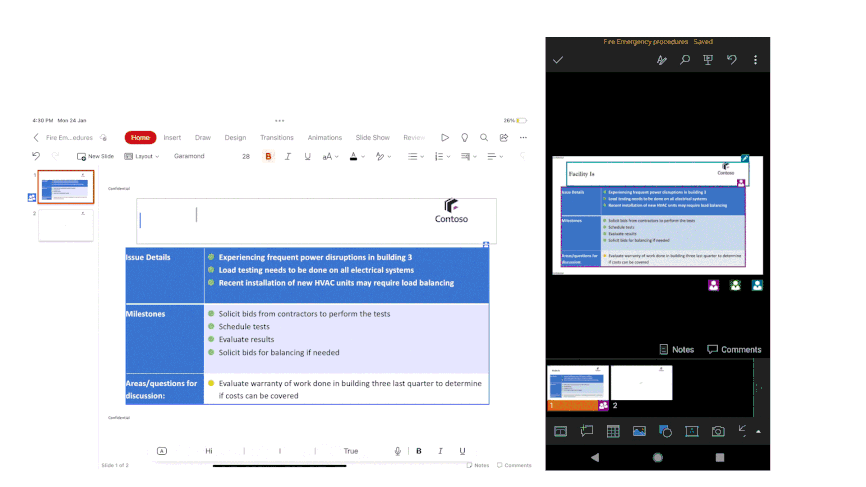Open bullet list dropdown
Viewport: 866px width, 487px height.
click(416, 156)
